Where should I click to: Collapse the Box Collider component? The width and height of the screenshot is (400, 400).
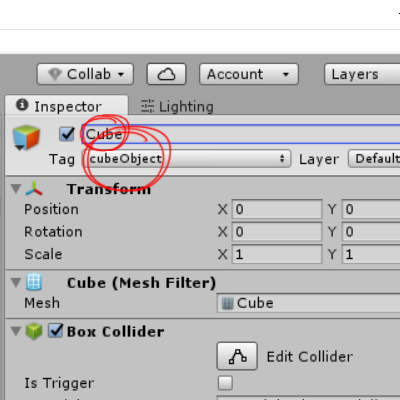coord(16,331)
